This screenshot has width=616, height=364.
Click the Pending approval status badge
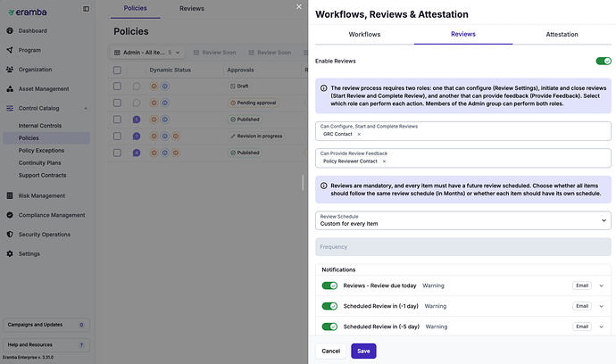pyautogui.click(x=254, y=103)
